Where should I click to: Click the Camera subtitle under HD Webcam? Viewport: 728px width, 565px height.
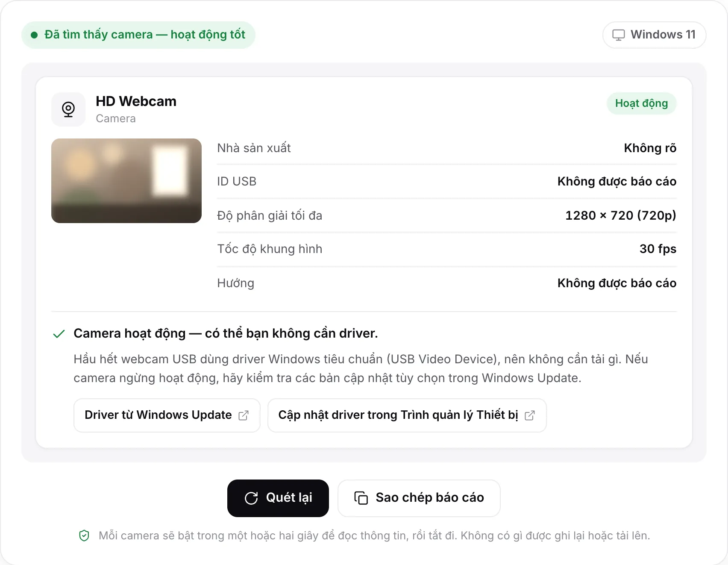point(116,119)
